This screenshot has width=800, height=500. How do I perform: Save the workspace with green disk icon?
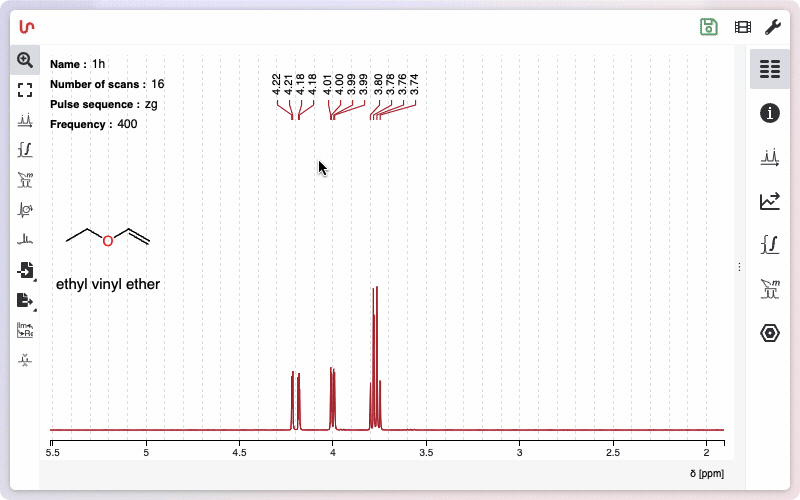pos(709,27)
